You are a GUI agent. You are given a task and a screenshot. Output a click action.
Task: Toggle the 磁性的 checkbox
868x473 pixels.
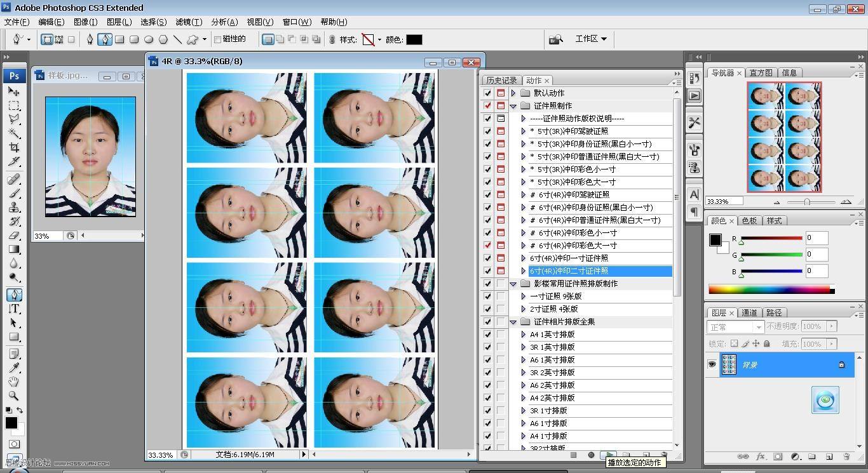pos(217,39)
